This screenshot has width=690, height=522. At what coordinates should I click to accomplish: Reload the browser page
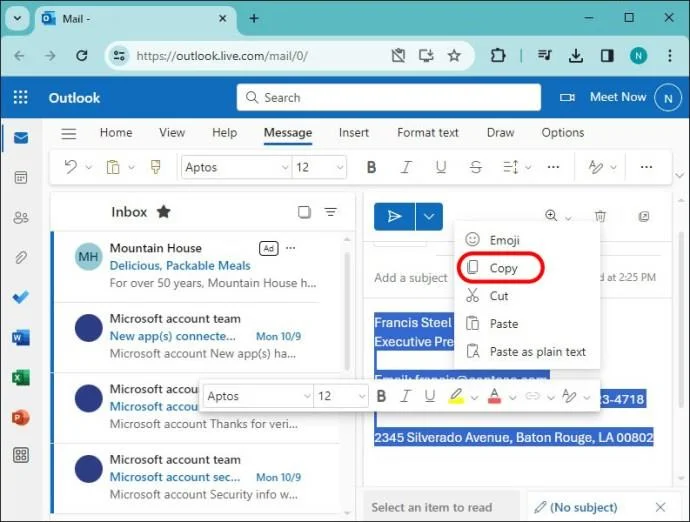point(82,55)
